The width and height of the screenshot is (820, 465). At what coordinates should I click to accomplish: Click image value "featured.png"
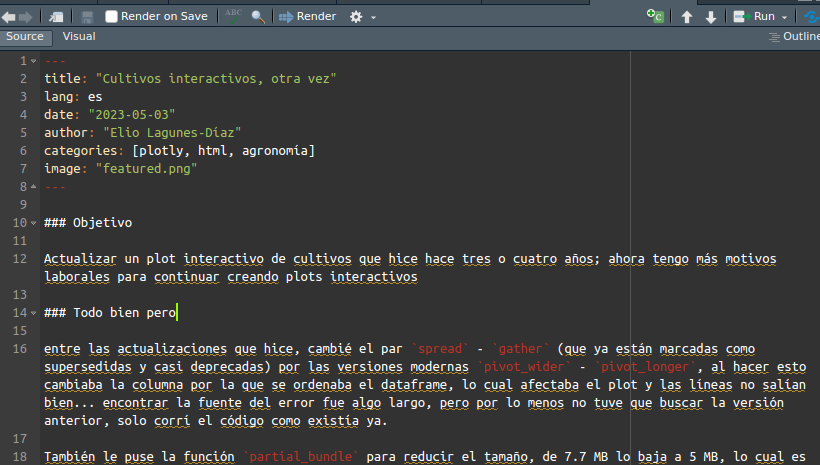[x=146, y=168]
